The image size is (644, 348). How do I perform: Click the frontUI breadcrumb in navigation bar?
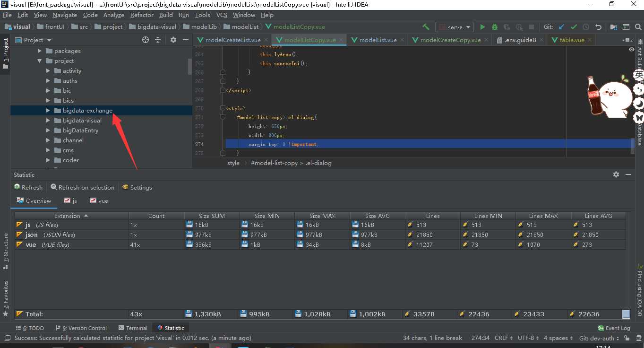click(51, 27)
